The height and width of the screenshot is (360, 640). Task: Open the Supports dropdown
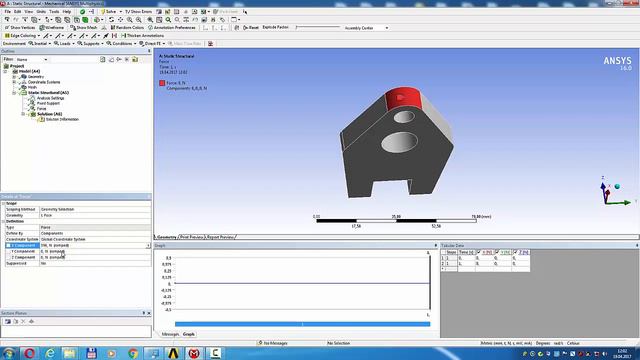[90, 44]
